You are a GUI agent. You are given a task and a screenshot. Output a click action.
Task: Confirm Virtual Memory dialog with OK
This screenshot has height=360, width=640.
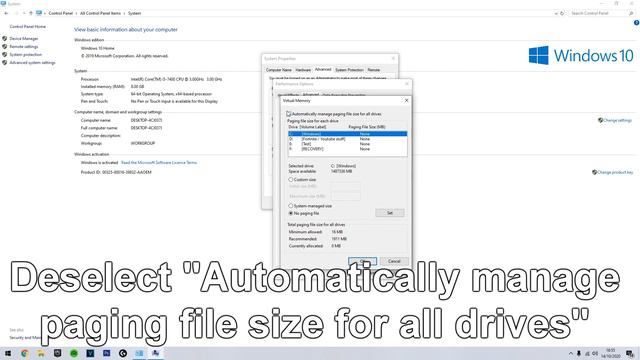[362, 261]
